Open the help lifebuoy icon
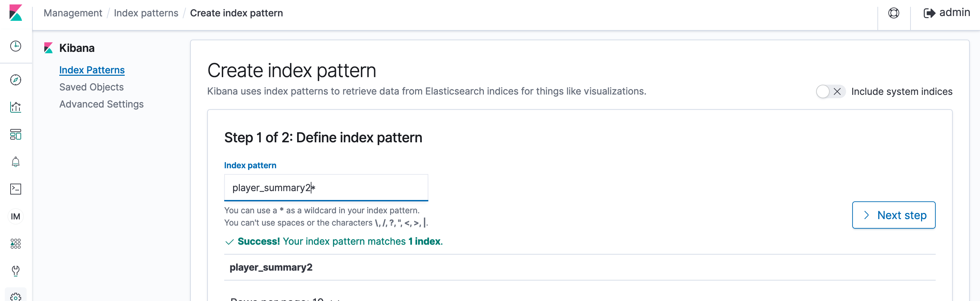Screen dimensions: 980x301 click(x=894, y=13)
